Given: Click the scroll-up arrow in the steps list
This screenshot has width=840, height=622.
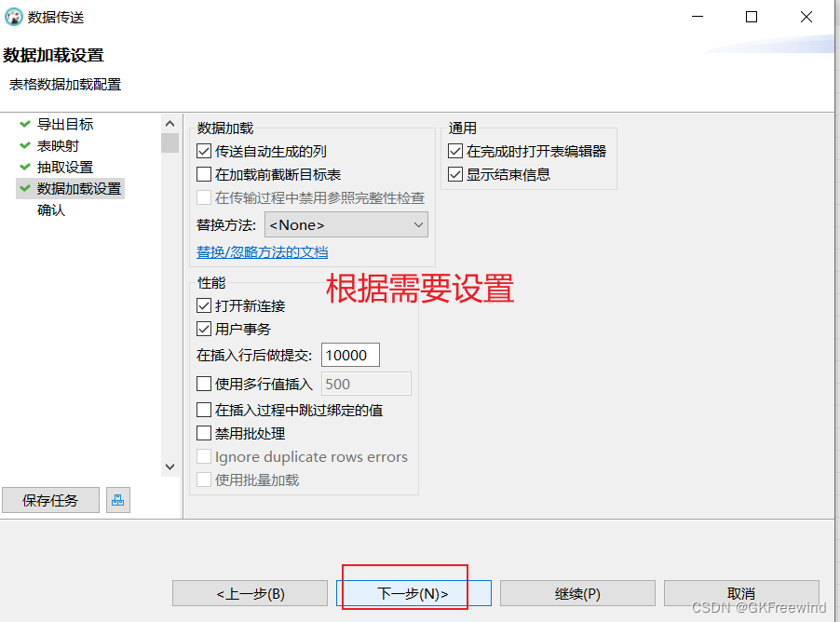Looking at the screenshot, I should (169, 124).
